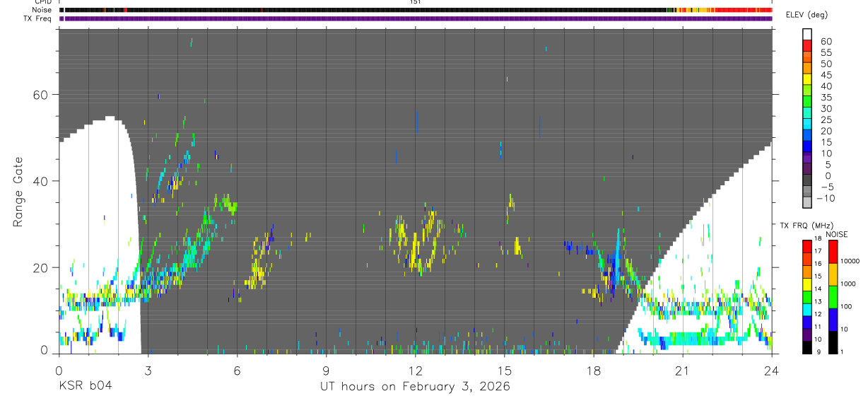
Task: Select the 'NOISE' legend title
Action: [837, 234]
